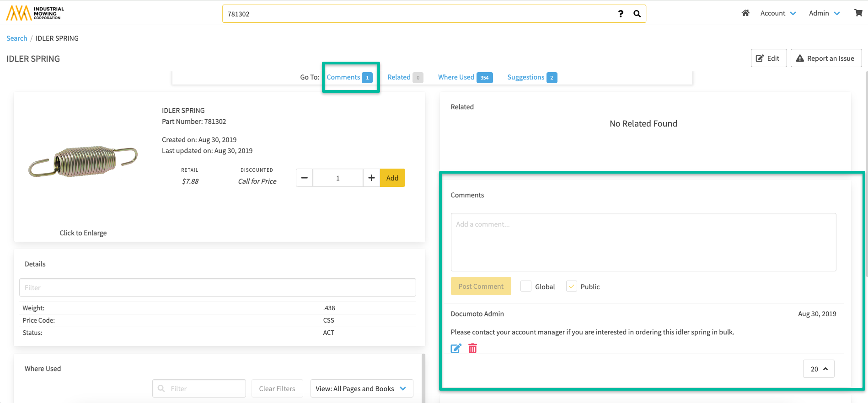Open View: All Pages and Books dropdown
This screenshot has height=403, width=868.
361,389
